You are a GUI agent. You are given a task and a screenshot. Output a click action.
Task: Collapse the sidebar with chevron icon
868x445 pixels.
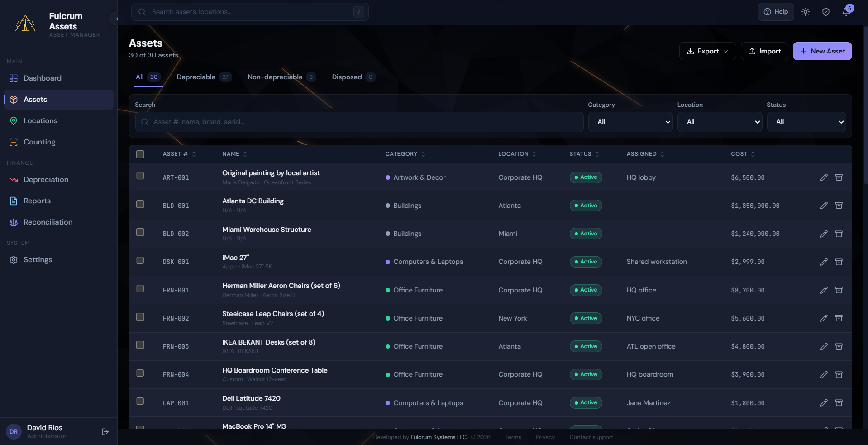[116, 19]
